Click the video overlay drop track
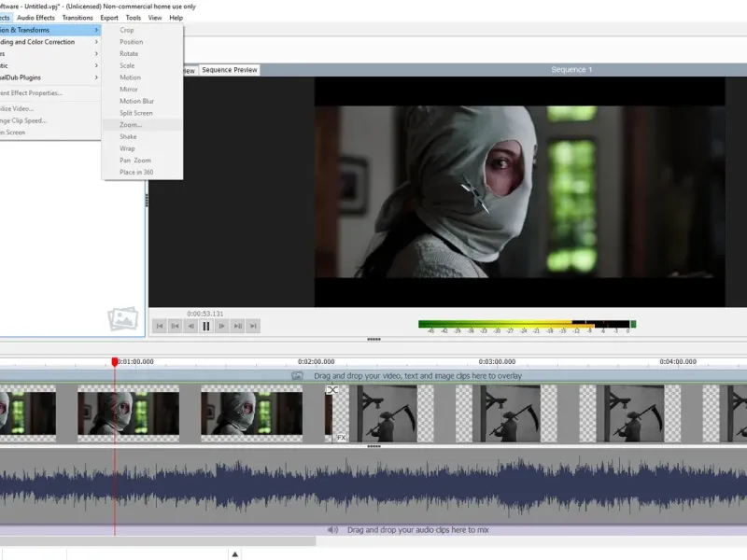The width and height of the screenshot is (747, 560). (373, 376)
